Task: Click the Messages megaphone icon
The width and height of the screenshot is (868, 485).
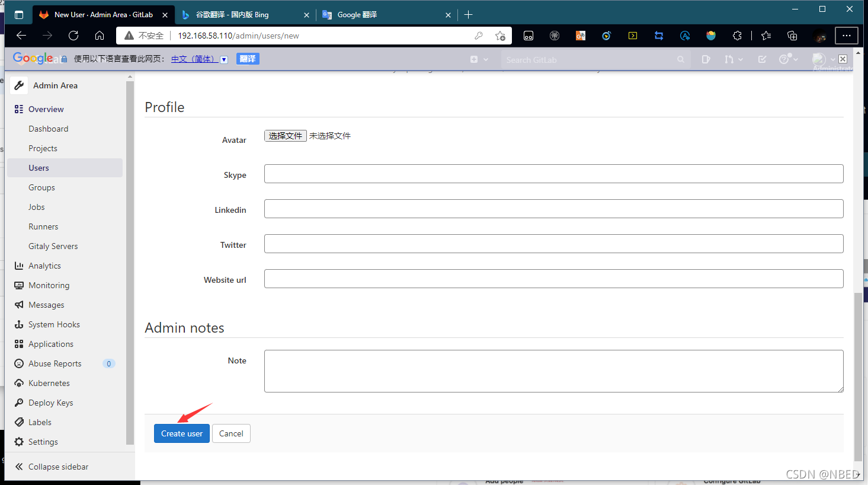Action: [19, 305]
